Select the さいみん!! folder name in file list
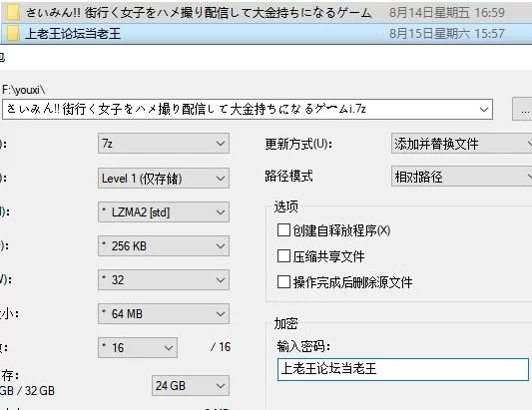Screen dimensions: 532x410 199,13
